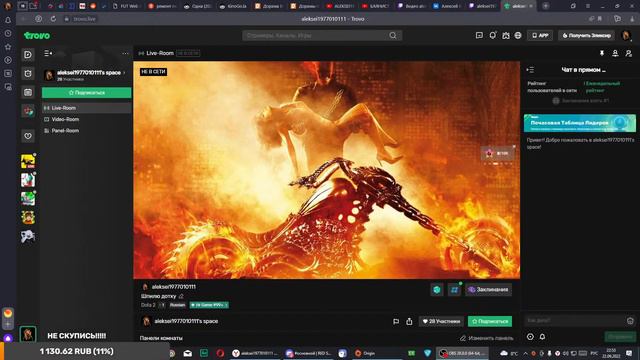Open the emoji picker in chat input
Screen dimensions: 640x360
[x=630, y=321]
